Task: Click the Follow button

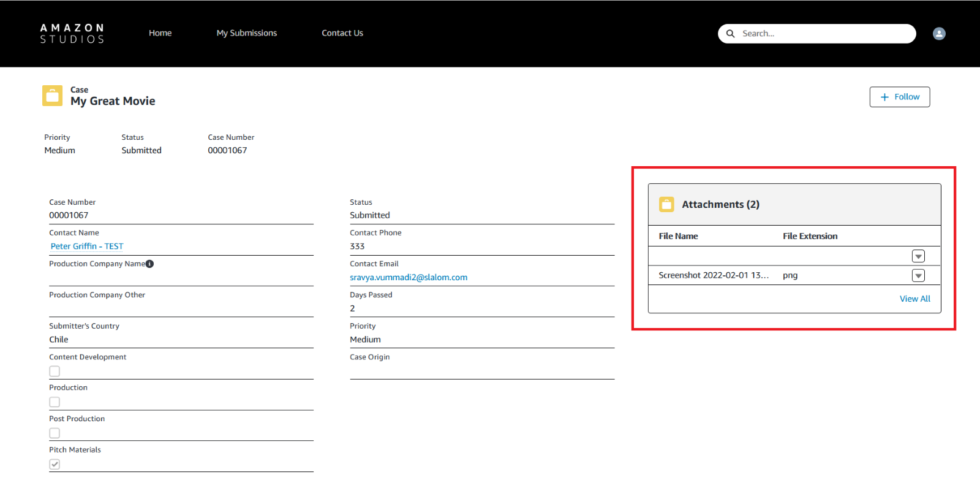Action: 900,97
